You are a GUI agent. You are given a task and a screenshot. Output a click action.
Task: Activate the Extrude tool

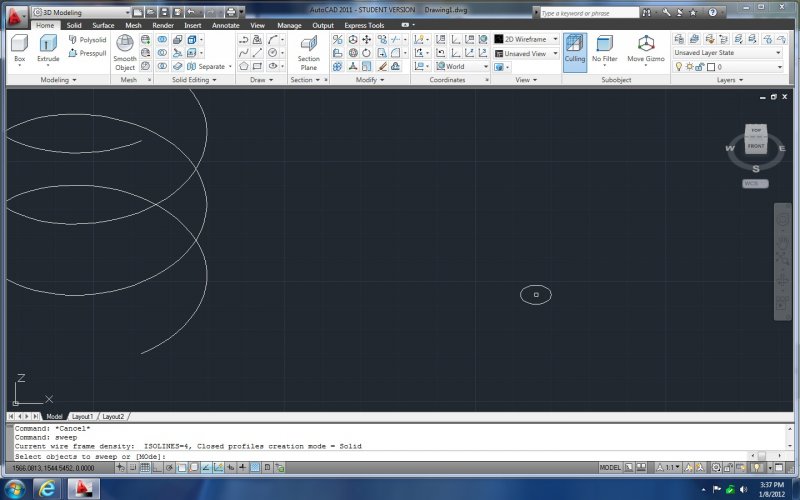click(48, 48)
